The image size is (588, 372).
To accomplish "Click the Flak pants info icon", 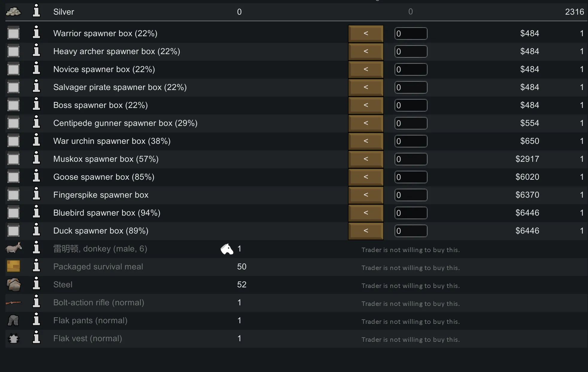I will (x=37, y=320).
